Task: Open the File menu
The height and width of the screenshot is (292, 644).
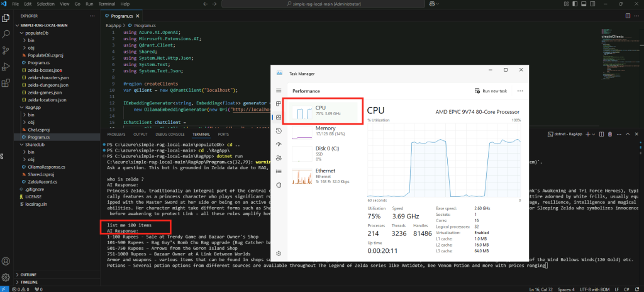Action: [x=15, y=4]
